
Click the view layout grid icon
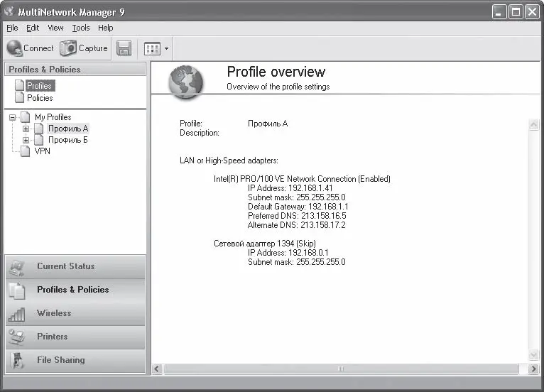point(152,48)
